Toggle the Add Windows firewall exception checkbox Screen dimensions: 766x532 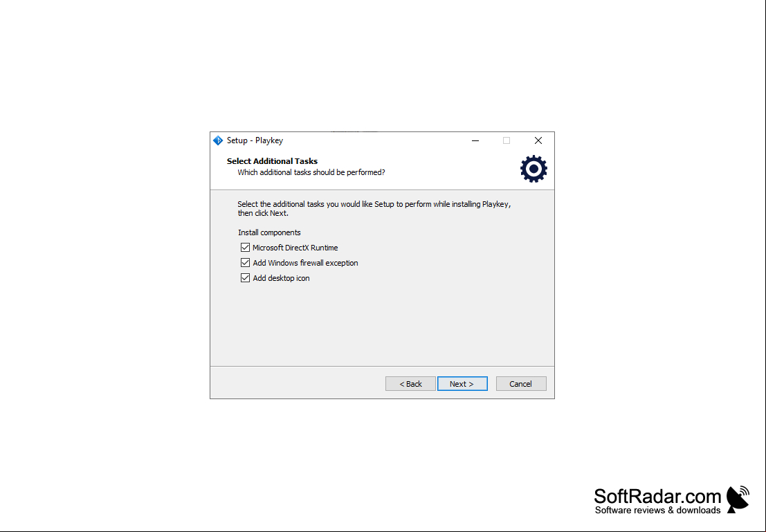click(x=245, y=263)
